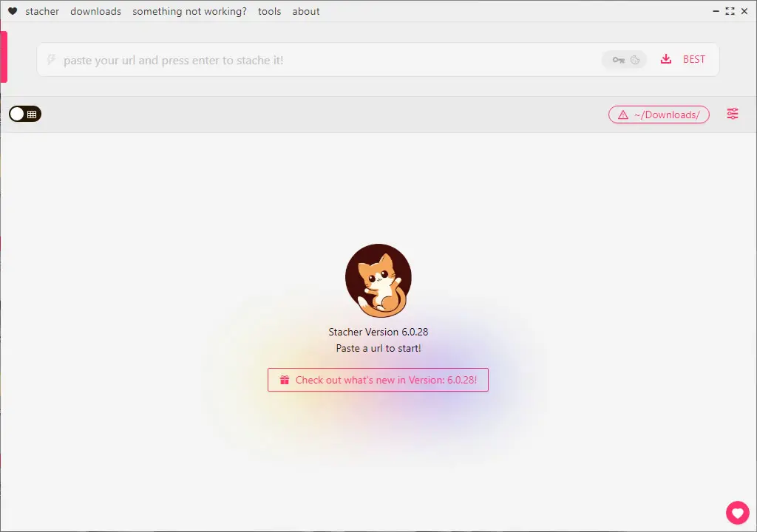Click the Stacher cat logo
This screenshot has width=757, height=532.
click(x=378, y=281)
